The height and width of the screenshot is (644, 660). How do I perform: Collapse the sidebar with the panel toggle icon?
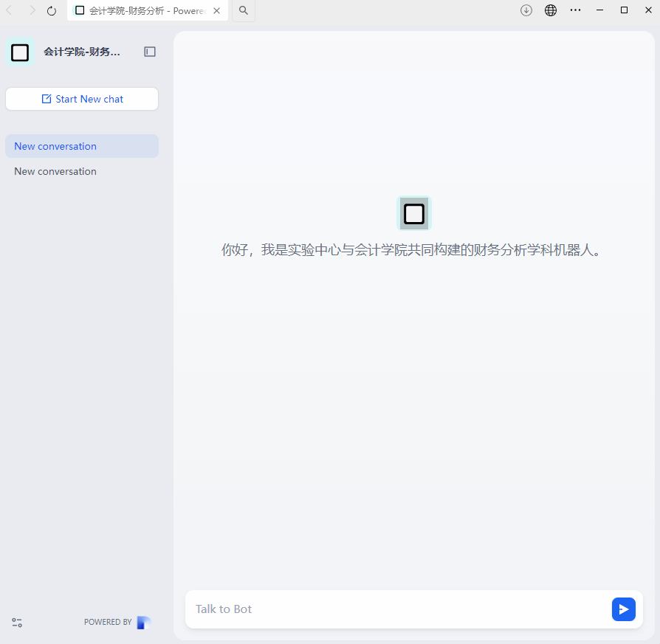click(x=150, y=52)
